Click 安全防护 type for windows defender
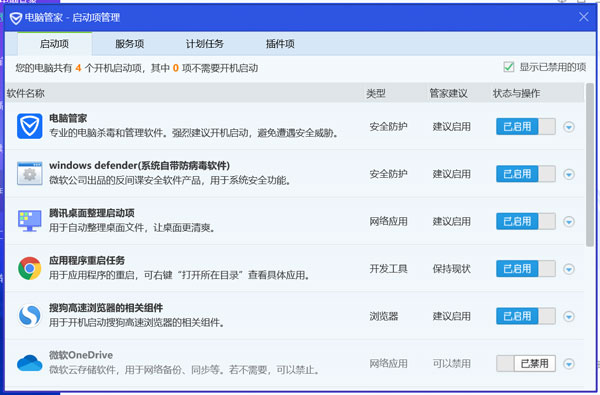 pyautogui.click(x=388, y=174)
